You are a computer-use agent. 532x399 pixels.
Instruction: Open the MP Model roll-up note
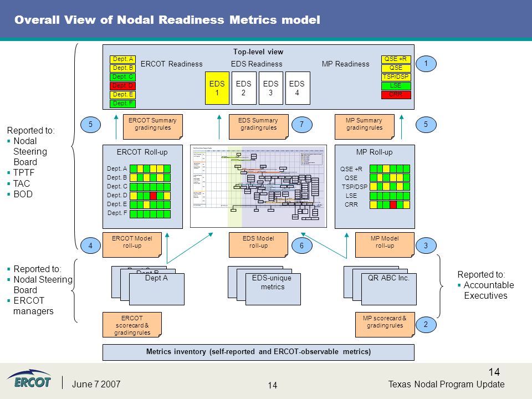[385, 244]
